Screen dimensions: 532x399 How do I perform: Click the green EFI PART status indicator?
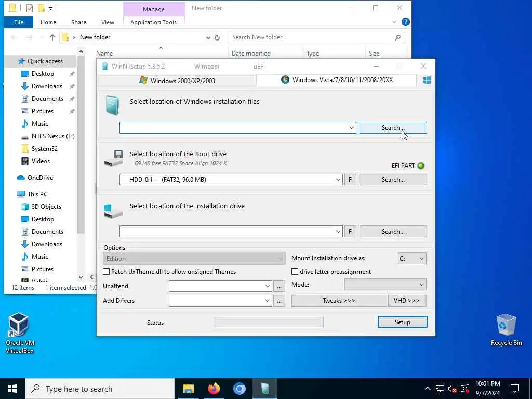[x=421, y=166]
